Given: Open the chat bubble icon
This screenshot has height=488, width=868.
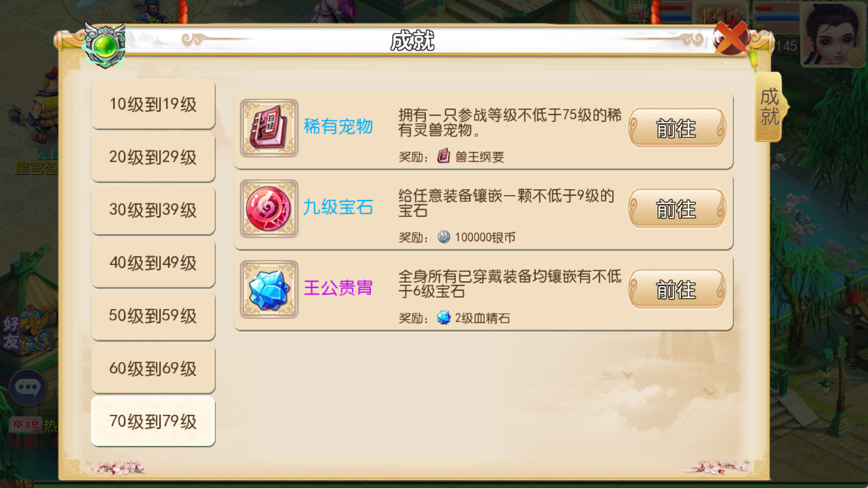Looking at the screenshot, I should click(x=27, y=388).
